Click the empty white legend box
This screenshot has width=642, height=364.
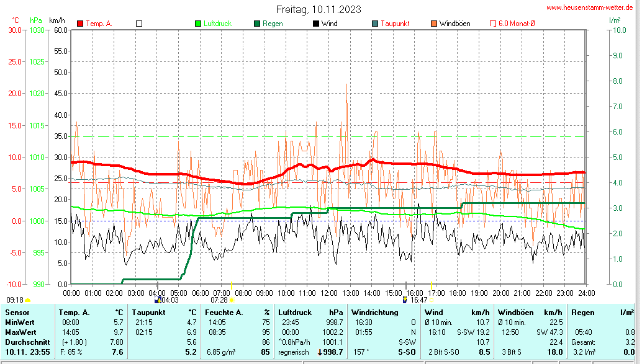pos(139,24)
